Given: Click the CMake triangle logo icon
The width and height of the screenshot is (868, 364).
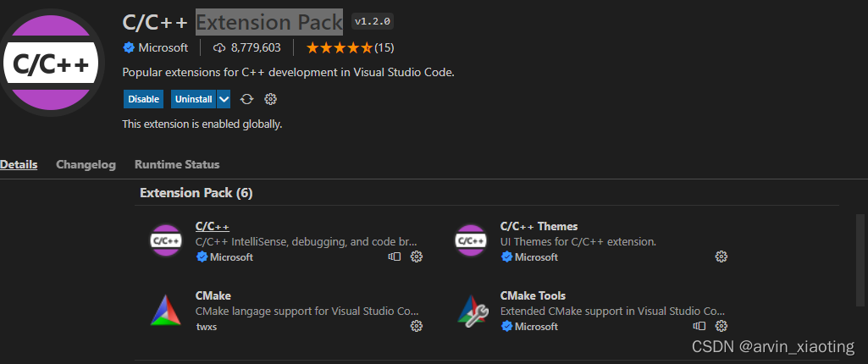Looking at the screenshot, I should (x=166, y=311).
